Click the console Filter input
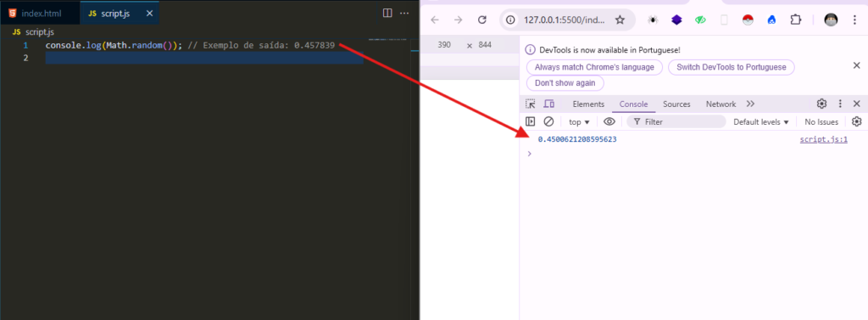 676,121
